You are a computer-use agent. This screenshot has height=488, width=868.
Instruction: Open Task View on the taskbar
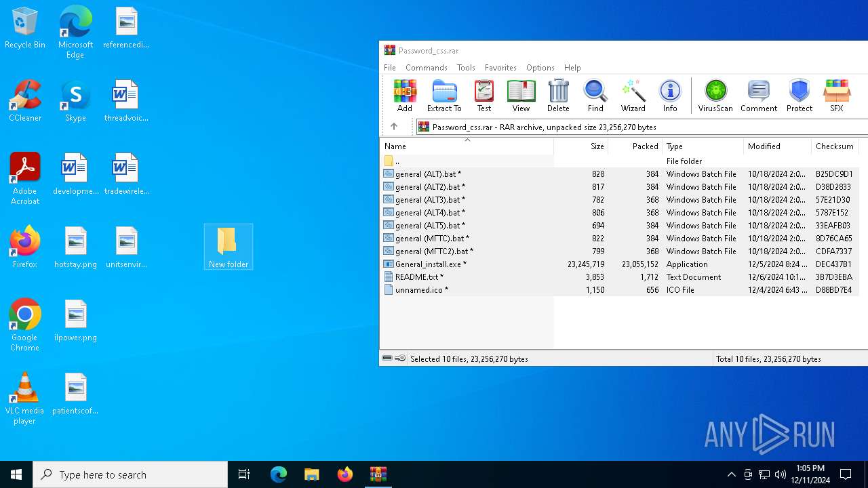point(244,474)
